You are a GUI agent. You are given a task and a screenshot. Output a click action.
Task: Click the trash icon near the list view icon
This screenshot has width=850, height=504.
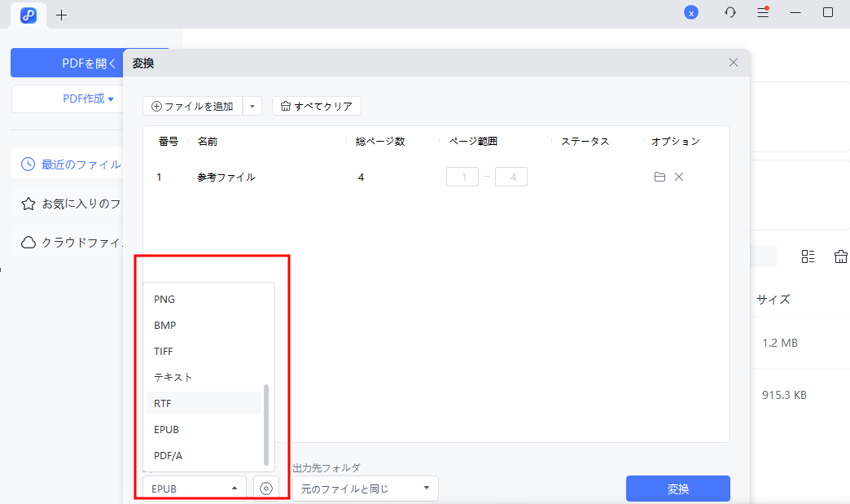(841, 256)
